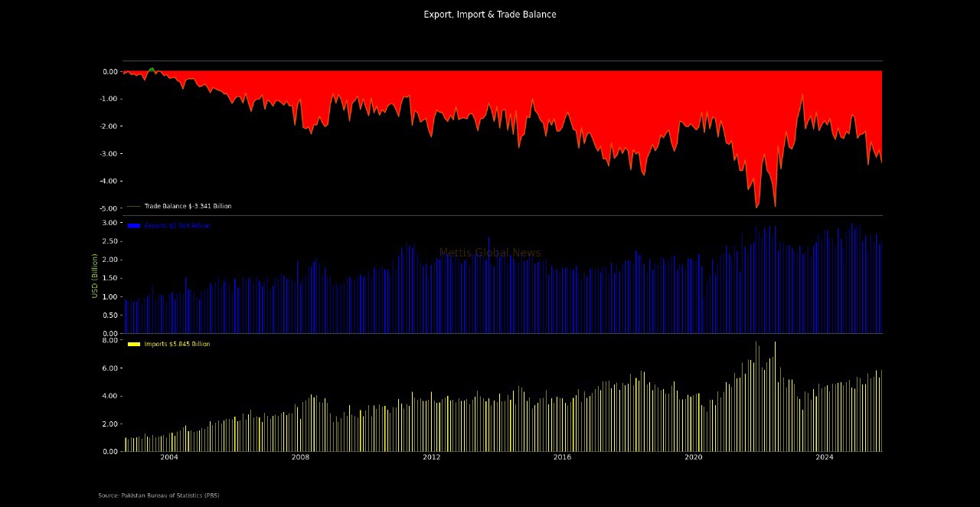Click the 3.00 tick on exports axis
This screenshot has height=507, width=980.
click(x=110, y=223)
